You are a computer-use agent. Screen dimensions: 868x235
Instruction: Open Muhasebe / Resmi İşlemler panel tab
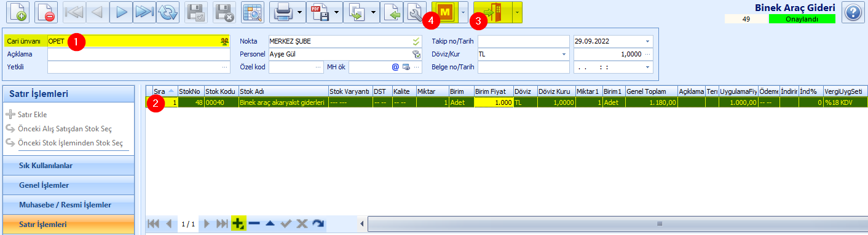tap(68, 204)
